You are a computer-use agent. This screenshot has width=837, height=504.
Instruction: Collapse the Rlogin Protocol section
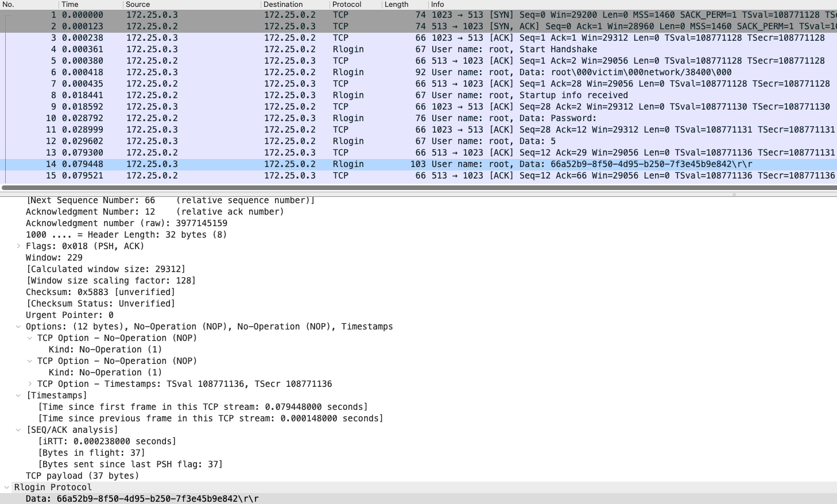[7, 487]
